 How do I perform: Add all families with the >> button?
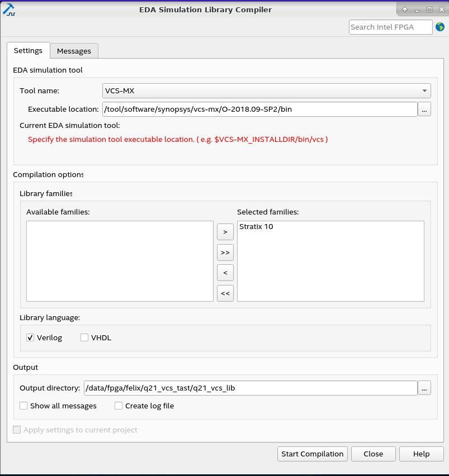coord(225,253)
